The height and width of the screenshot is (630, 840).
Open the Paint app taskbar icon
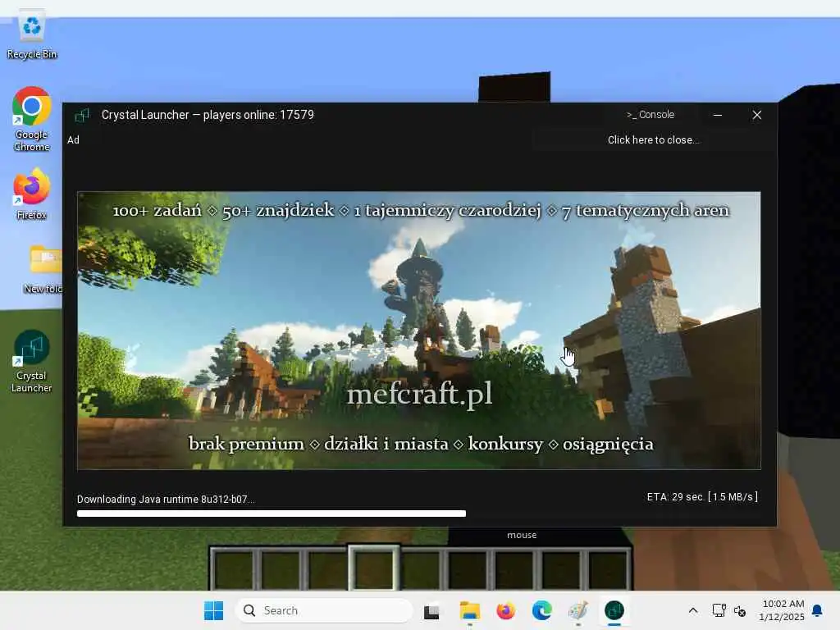[x=578, y=610]
